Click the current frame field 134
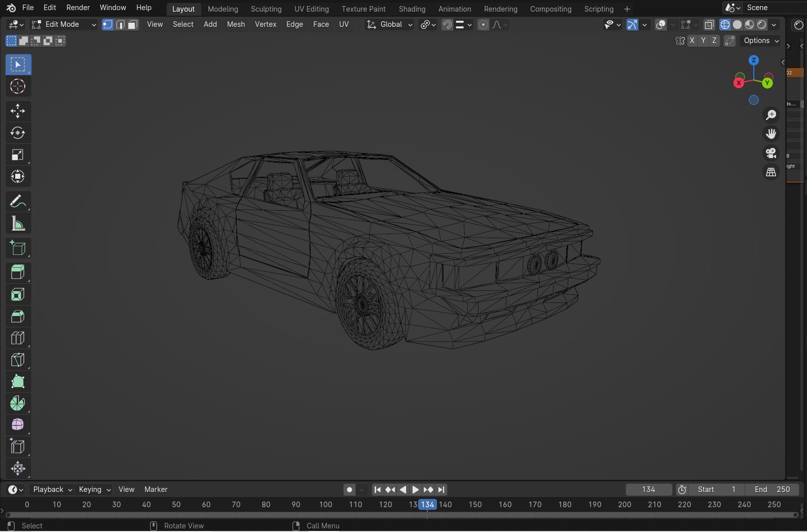Screen dimensions: 807x532 tap(649, 489)
